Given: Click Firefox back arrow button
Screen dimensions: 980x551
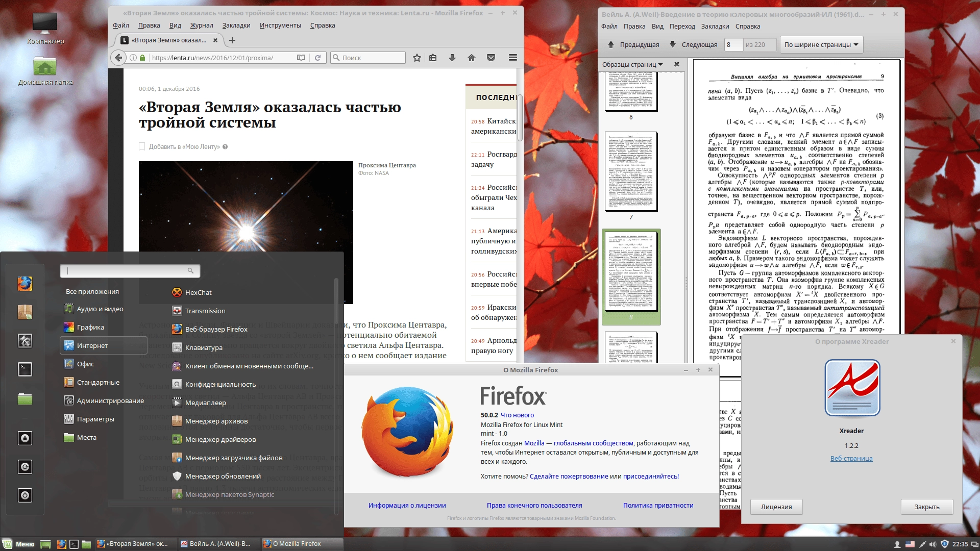Looking at the screenshot, I should pos(118,58).
